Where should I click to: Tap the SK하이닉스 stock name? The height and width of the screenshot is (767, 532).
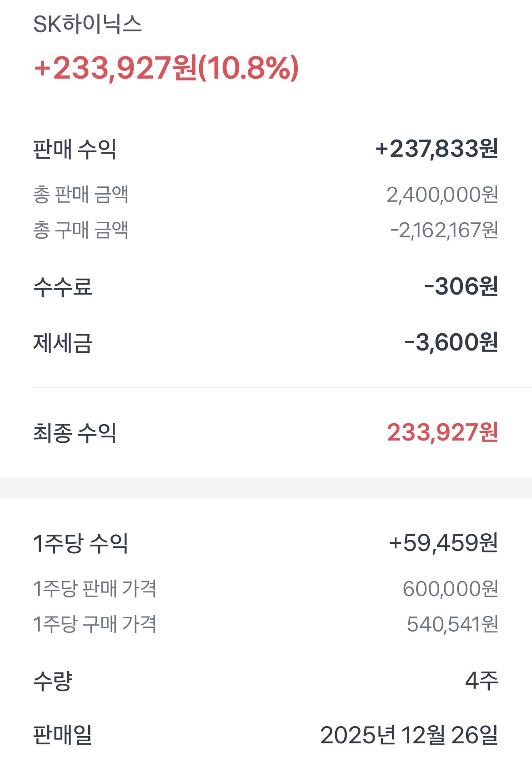coord(87,24)
